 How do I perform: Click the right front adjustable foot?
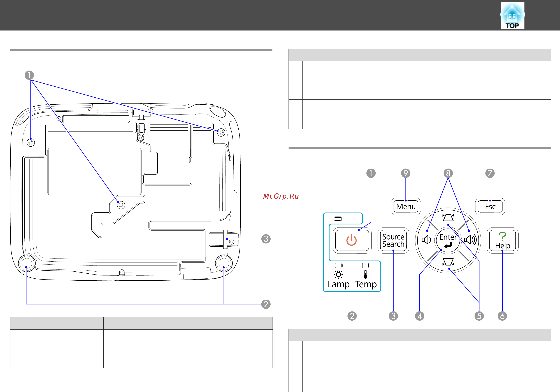[224, 263]
